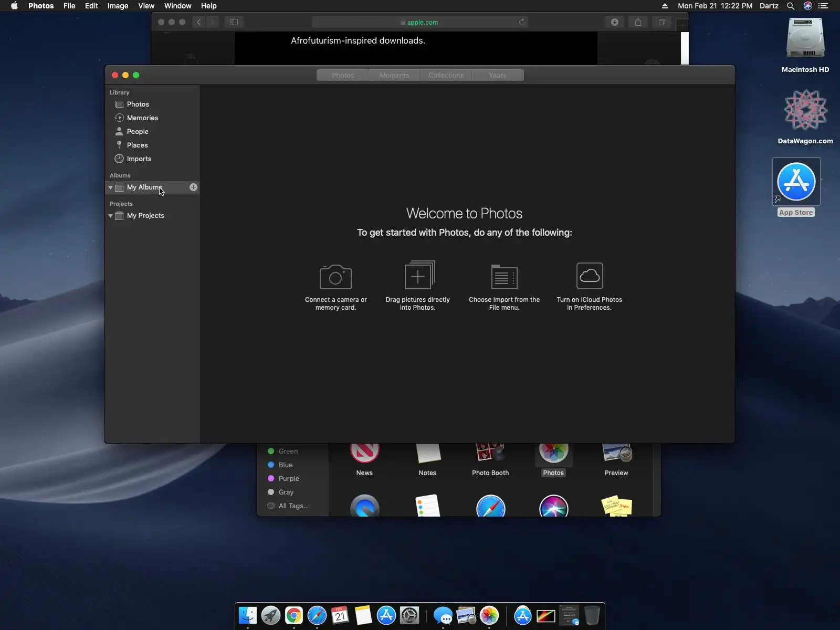Show tab overview in Safari
The height and width of the screenshot is (630, 840).
click(x=662, y=22)
